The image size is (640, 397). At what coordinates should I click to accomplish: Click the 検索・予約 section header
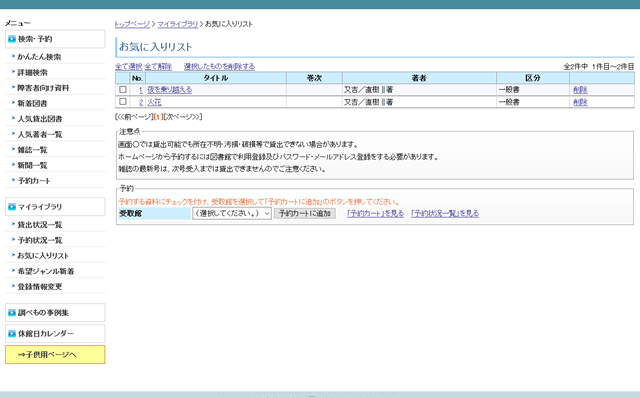click(55, 39)
